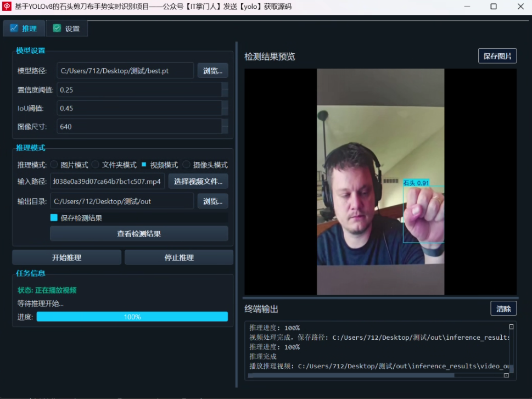
Task: Minimize the application window
Action: [x=467, y=7]
